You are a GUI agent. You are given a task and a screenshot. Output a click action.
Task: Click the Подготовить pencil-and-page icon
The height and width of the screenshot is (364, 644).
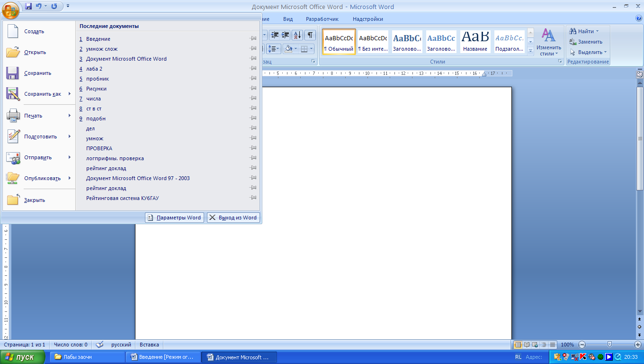(x=13, y=136)
